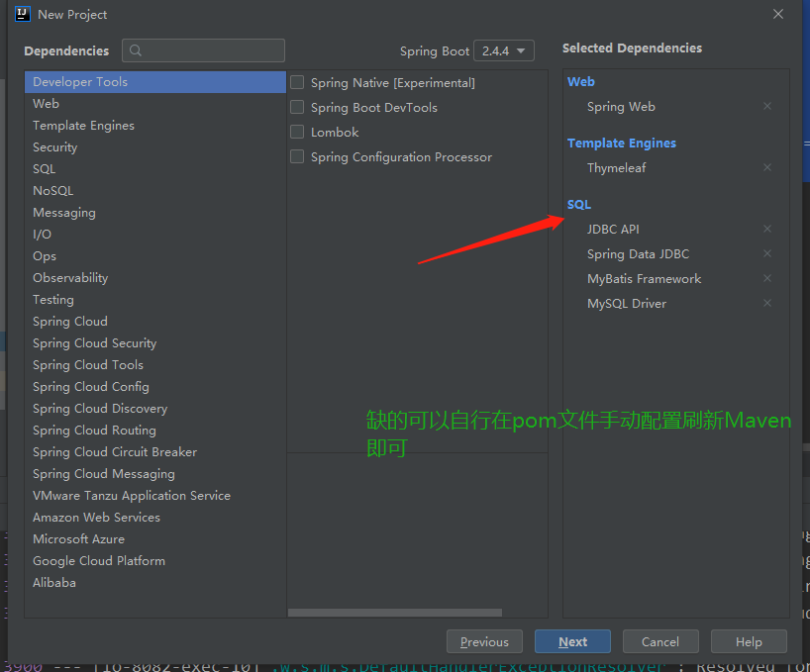Screen dimensions: 810x672
Task: Remove JDBC API dependency via its X
Action: click(767, 229)
